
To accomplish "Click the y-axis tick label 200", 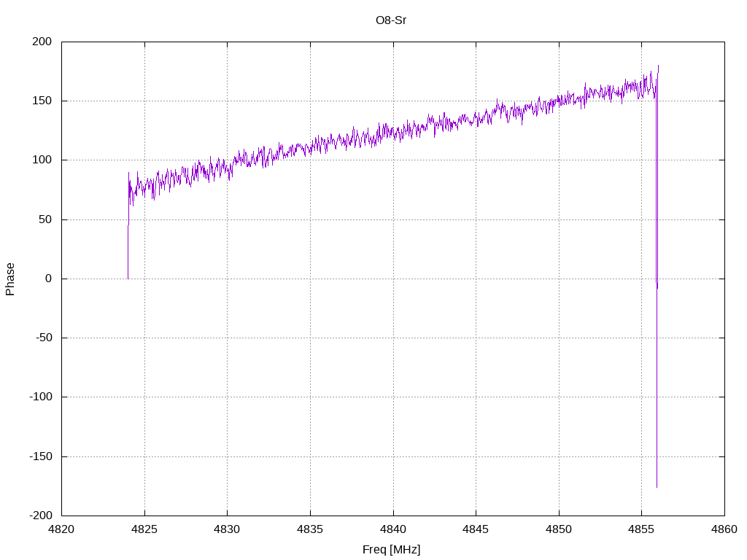I will 42,42.
